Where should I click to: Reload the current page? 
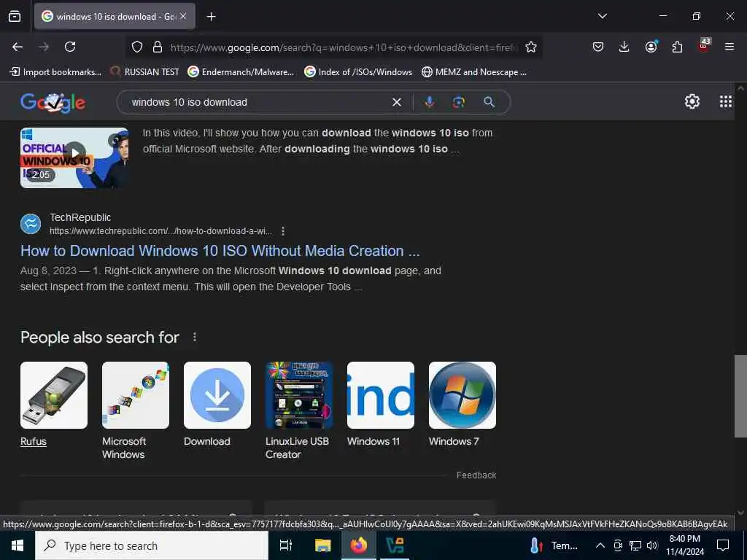(x=70, y=47)
